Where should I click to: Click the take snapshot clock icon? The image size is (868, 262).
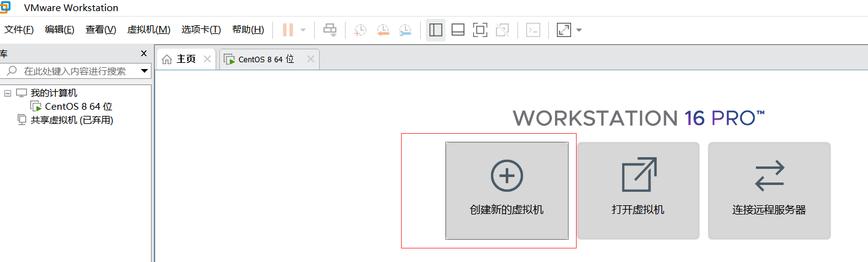pyautogui.click(x=360, y=30)
